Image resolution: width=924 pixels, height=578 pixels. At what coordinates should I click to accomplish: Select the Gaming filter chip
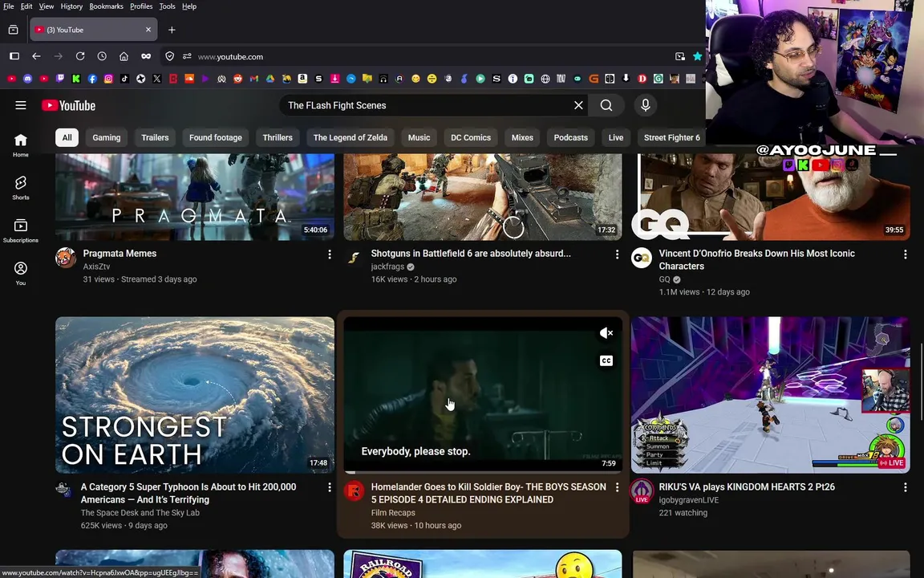(x=106, y=137)
